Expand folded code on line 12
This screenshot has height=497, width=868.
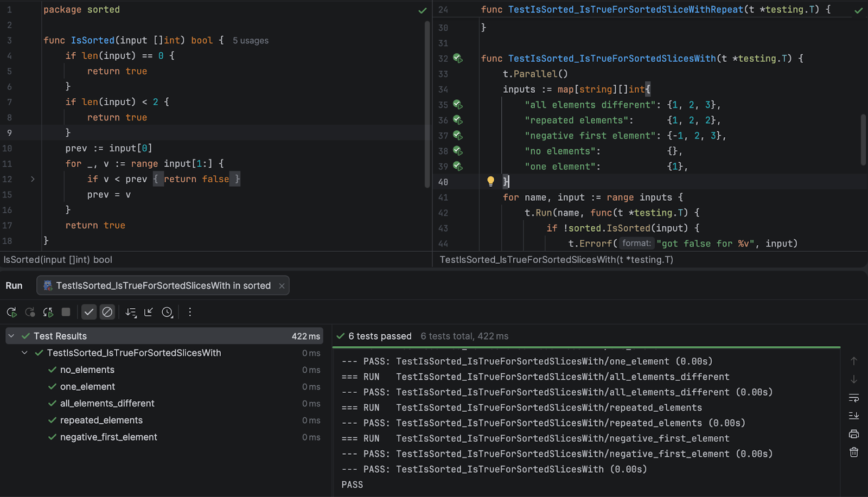pos(33,179)
